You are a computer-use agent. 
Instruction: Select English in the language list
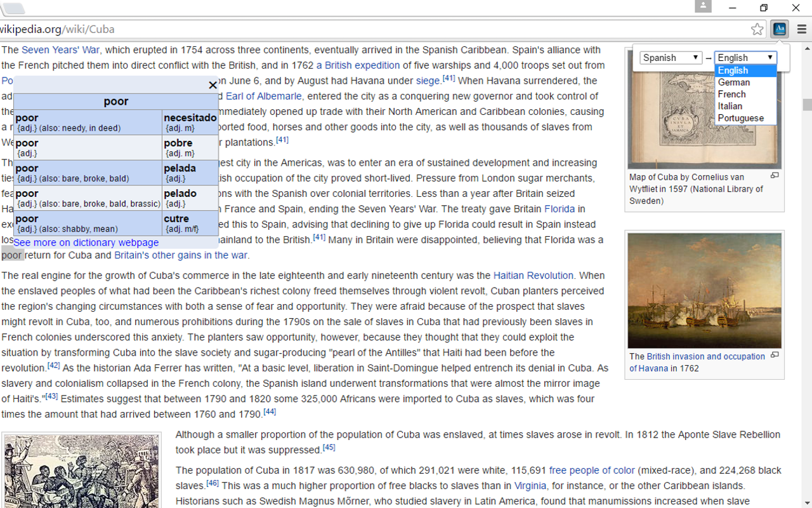[745, 70]
